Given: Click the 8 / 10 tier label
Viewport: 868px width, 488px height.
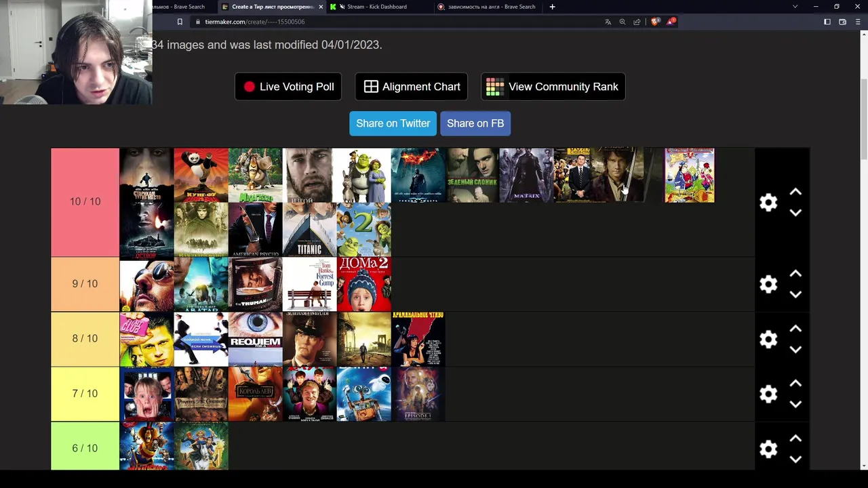Looking at the screenshot, I should coord(85,339).
